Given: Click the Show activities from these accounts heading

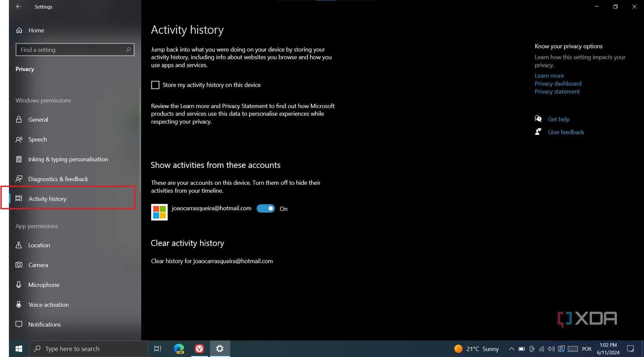Looking at the screenshot, I should [x=216, y=165].
